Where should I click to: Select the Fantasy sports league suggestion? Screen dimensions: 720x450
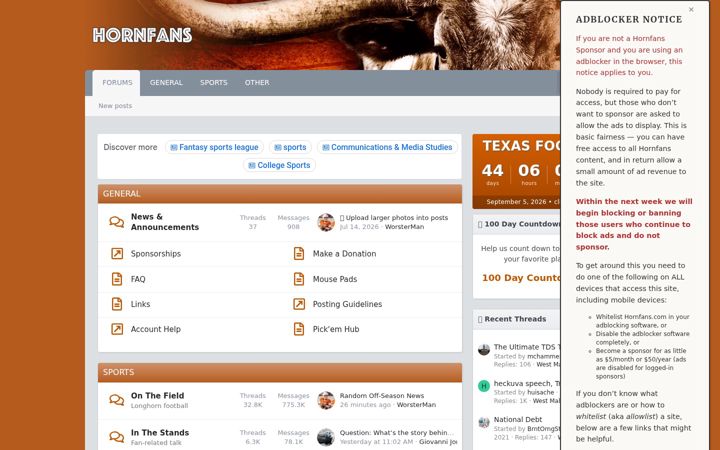pos(214,147)
